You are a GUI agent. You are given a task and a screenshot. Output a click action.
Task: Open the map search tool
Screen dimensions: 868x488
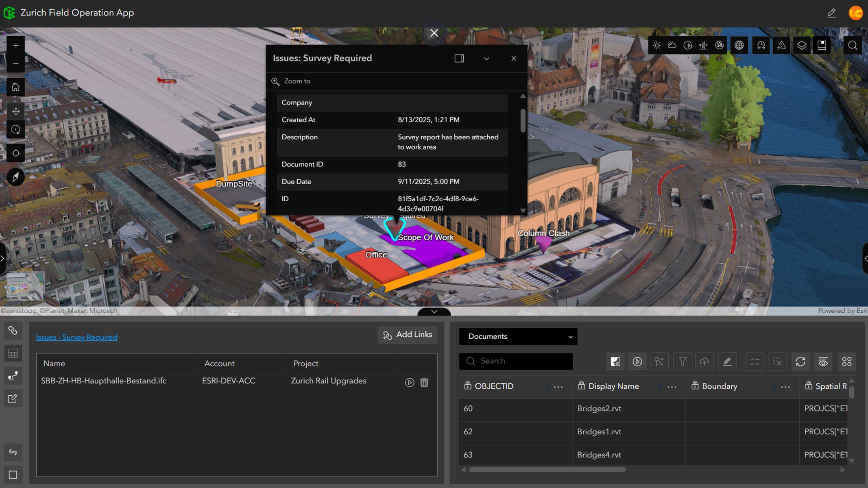click(853, 45)
